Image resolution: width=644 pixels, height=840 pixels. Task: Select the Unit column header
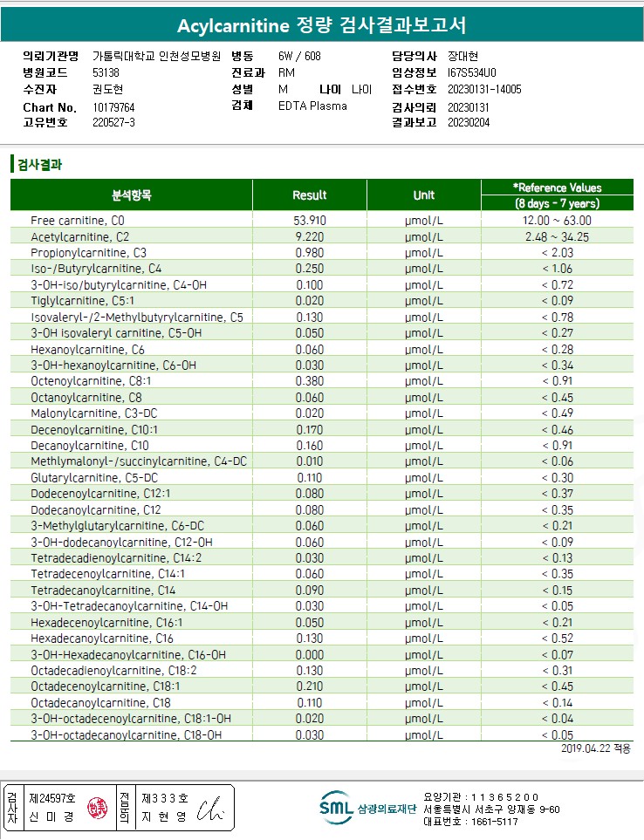point(424,195)
